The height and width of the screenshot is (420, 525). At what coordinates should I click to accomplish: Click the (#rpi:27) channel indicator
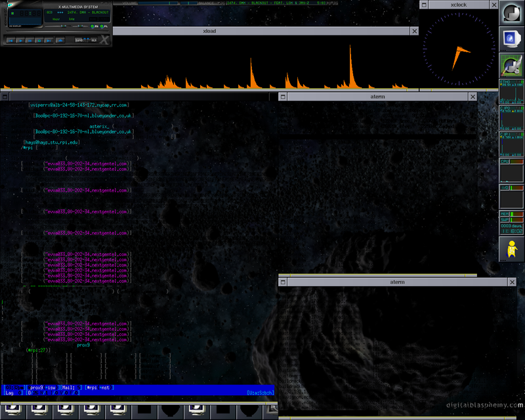(x=38, y=350)
